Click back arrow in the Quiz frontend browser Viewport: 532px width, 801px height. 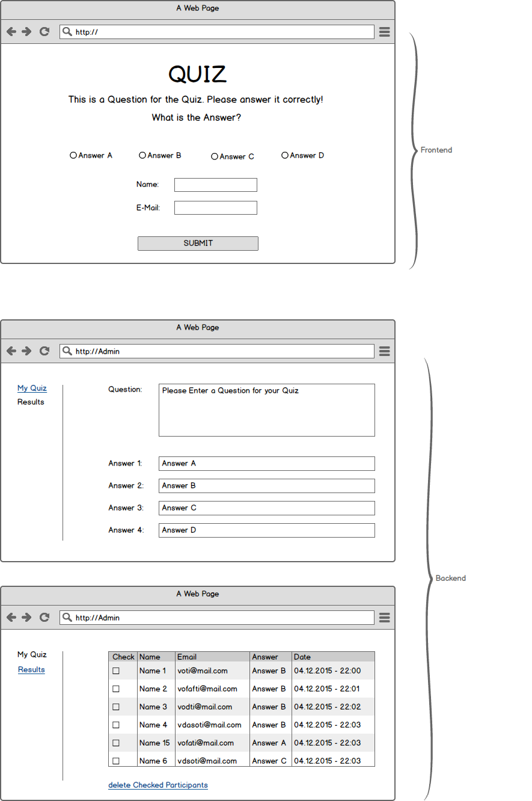tap(11, 32)
